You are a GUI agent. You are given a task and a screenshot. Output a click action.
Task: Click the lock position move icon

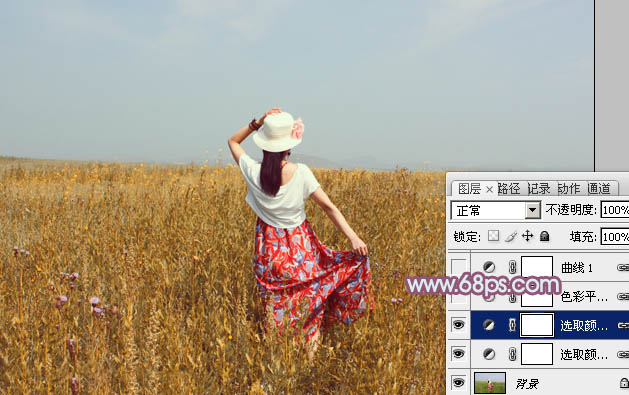528,236
